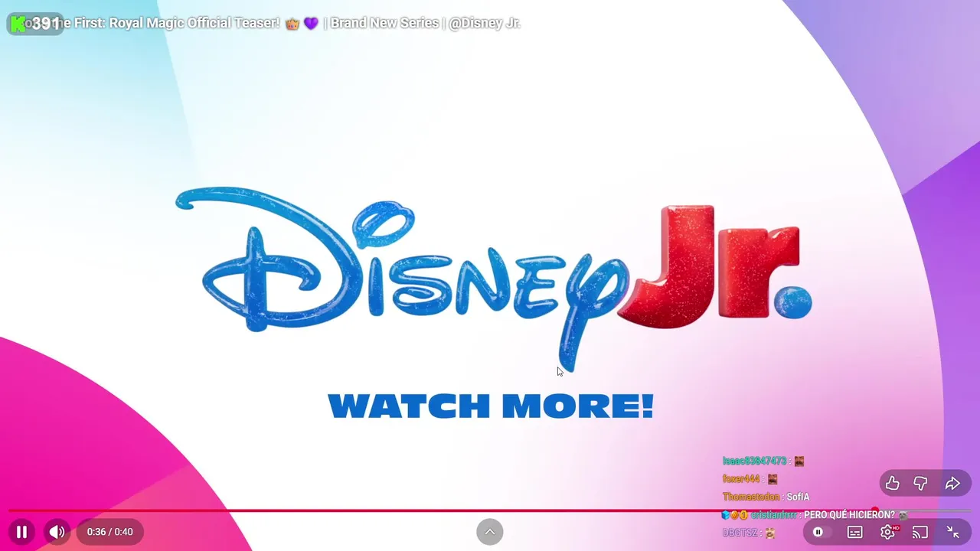Viewport: 980px width, 551px height.
Task: Exit full screen mode
Action: tap(953, 532)
